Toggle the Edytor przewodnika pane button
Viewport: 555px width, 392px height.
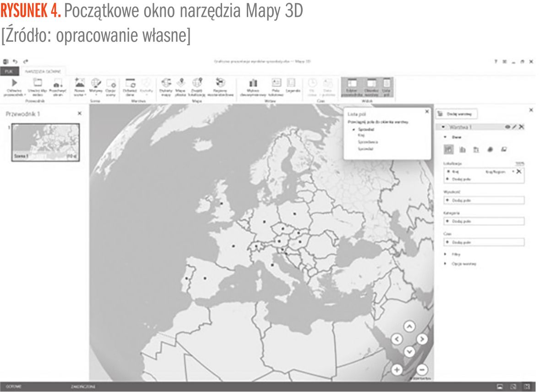point(352,86)
